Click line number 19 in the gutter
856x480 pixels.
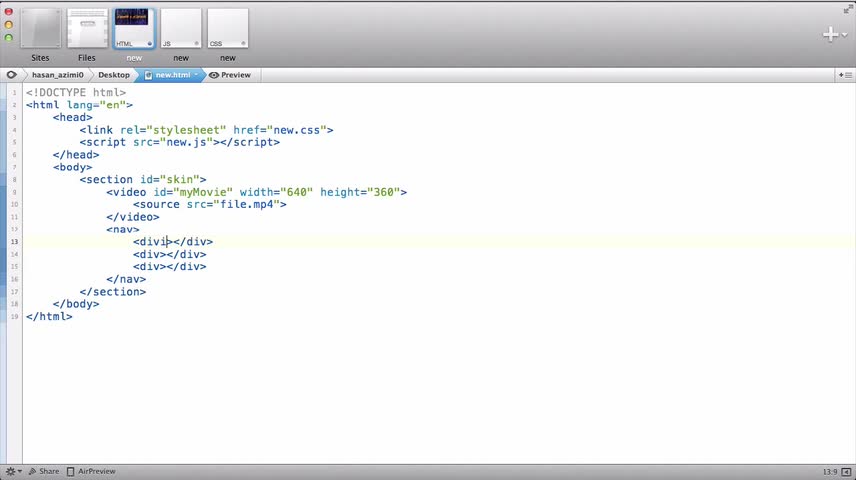tap(14, 317)
